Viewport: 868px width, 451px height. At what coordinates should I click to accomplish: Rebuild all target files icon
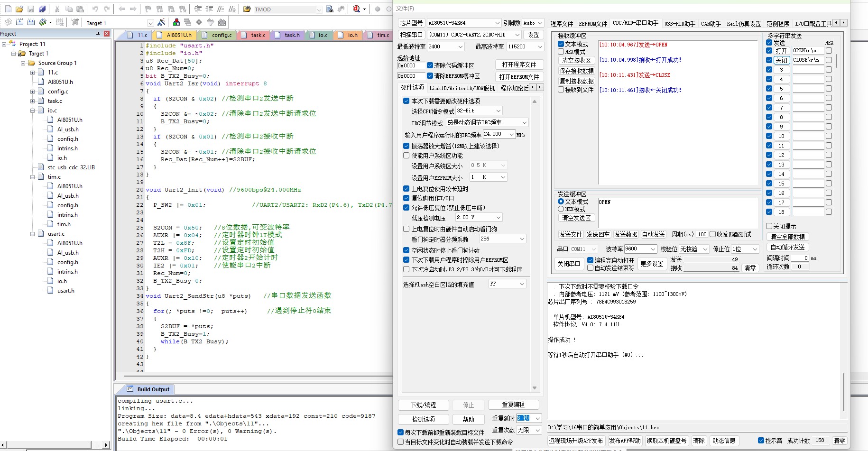pyautogui.click(x=31, y=22)
